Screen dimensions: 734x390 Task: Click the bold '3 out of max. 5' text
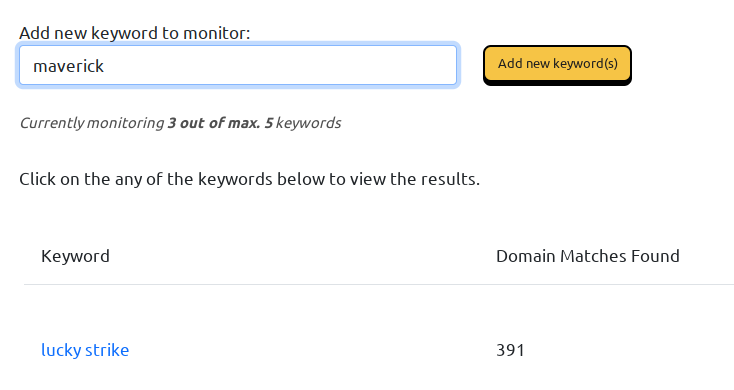pos(220,123)
